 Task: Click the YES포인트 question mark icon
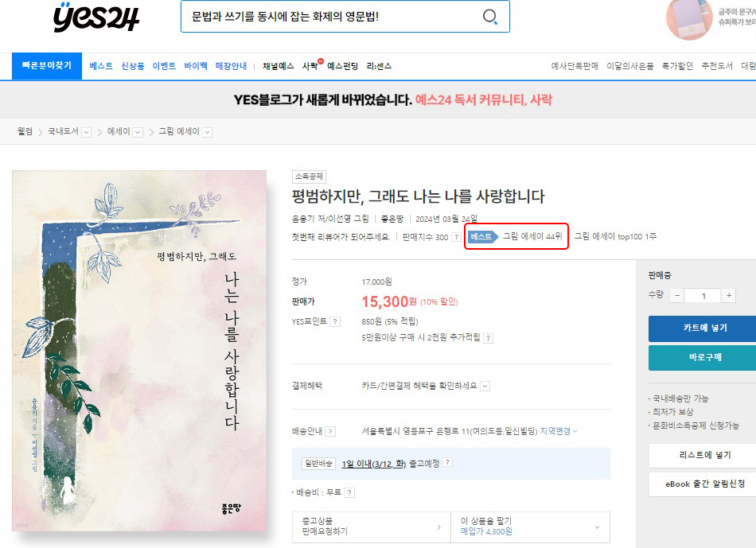[x=334, y=322]
